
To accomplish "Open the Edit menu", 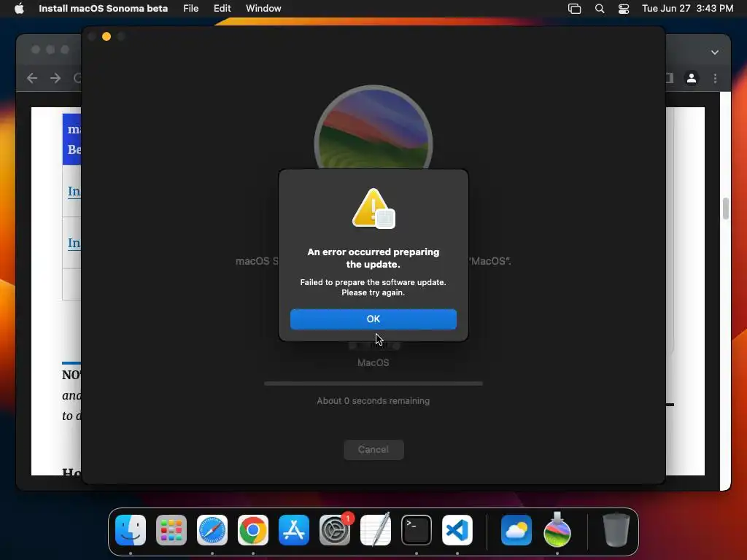I will point(222,9).
